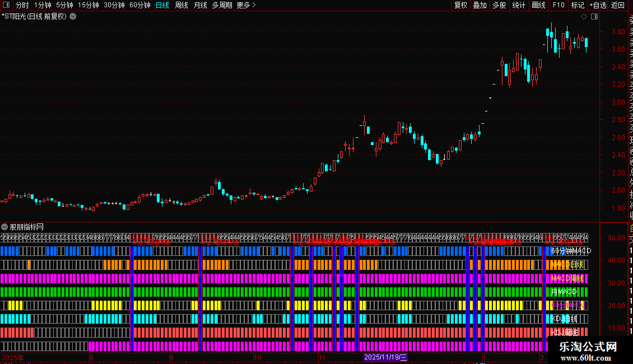Switch to 周线 weekly chart
This screenshot has width=633, height=364.
[x=181, y=5]
